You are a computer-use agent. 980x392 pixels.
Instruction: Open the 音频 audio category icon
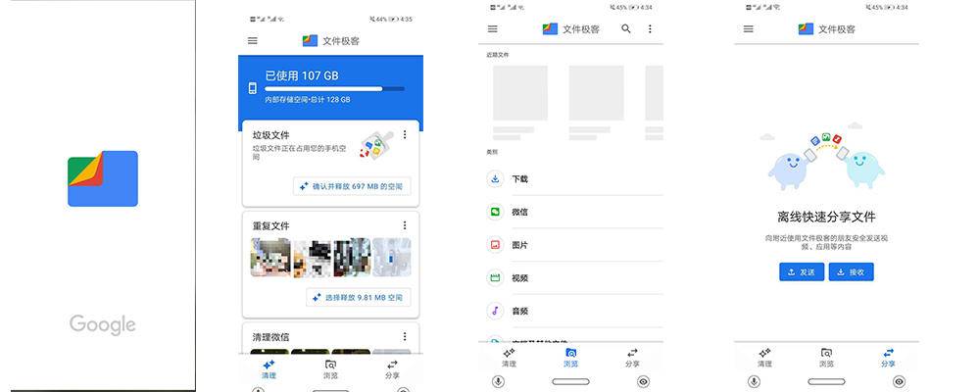[x=495, y=311]
